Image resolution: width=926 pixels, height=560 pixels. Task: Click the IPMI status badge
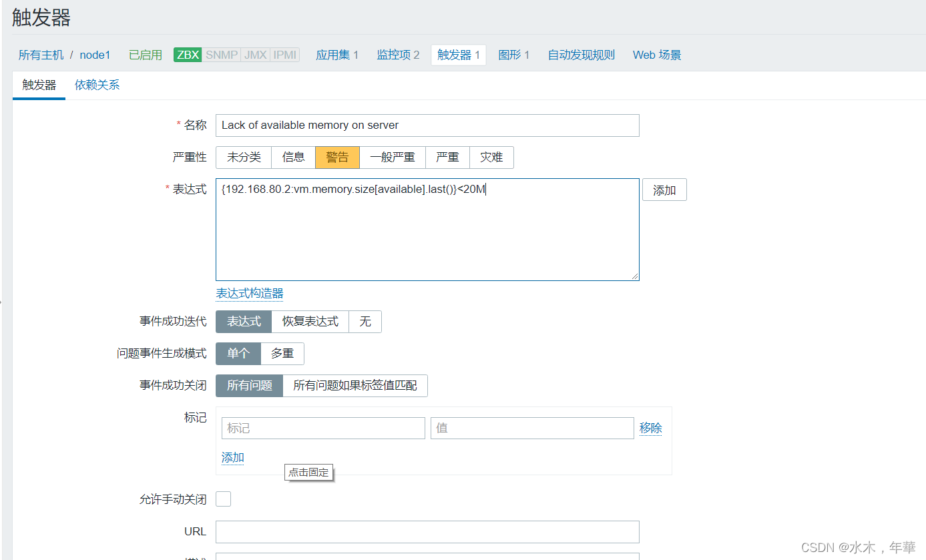click(x=284, y=55)
